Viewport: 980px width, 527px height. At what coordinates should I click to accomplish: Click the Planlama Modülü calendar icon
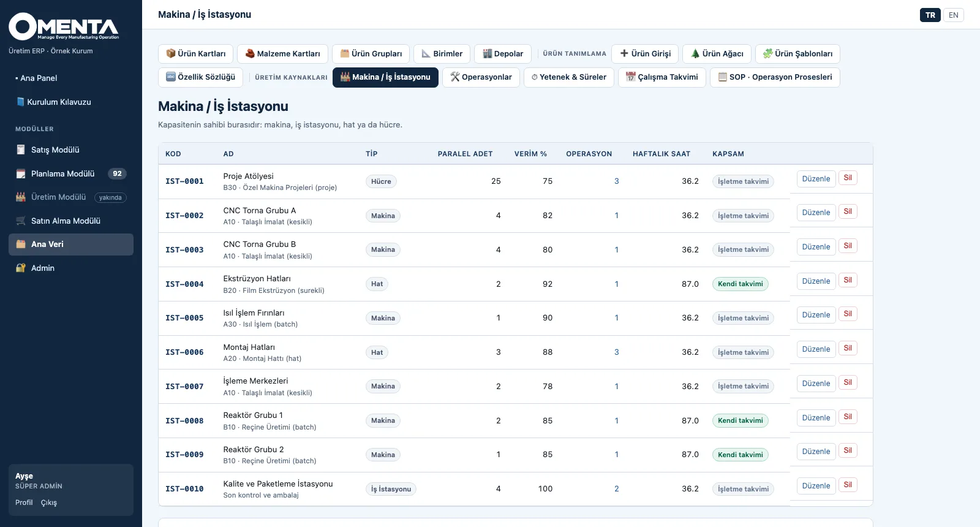(21, 173)
